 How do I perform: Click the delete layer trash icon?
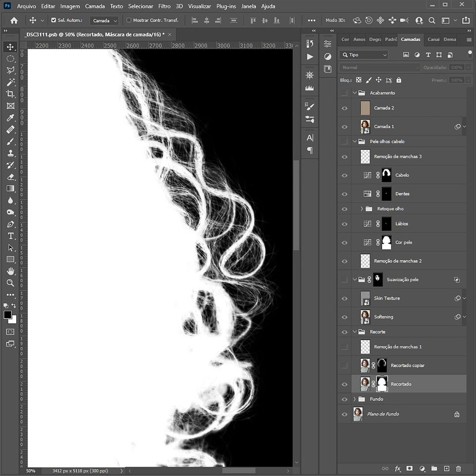point(458,468)
